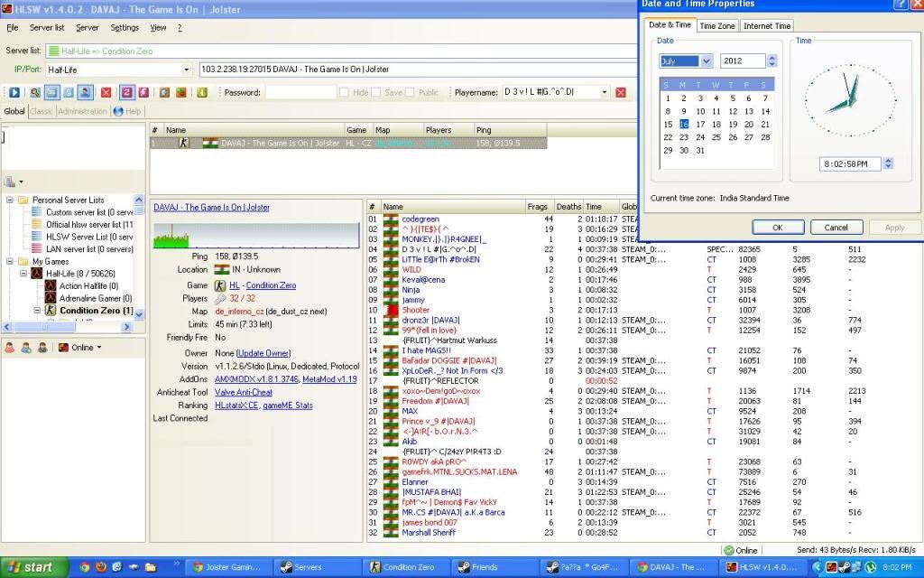Select day 17 in the calendar
924x578 pixels.
click(x=700, y=125)
